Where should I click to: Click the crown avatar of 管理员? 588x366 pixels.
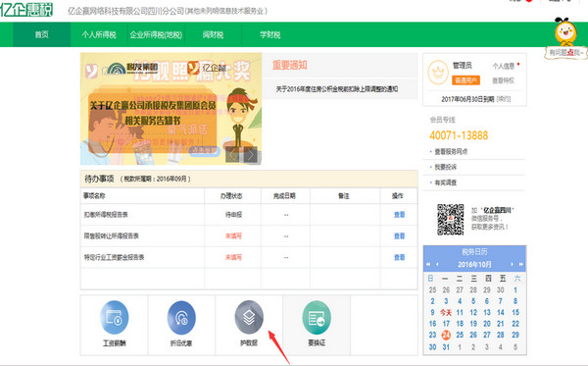(438, 73)
